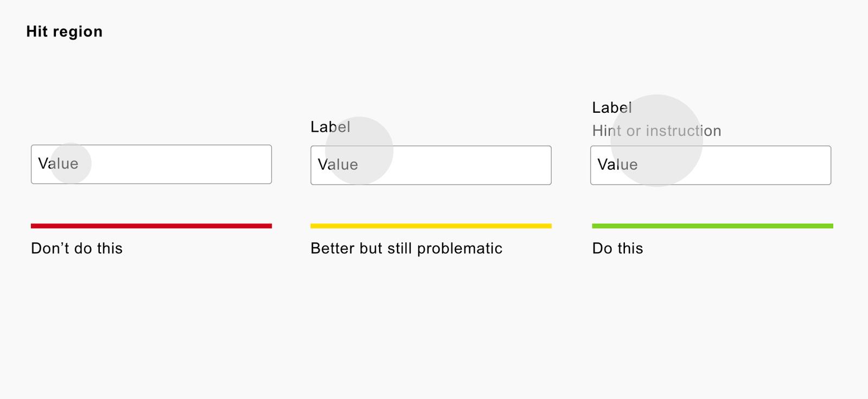The width and height of the screenshot is (868, 399).
Task: Select the red divider bar
Action: 151,226
